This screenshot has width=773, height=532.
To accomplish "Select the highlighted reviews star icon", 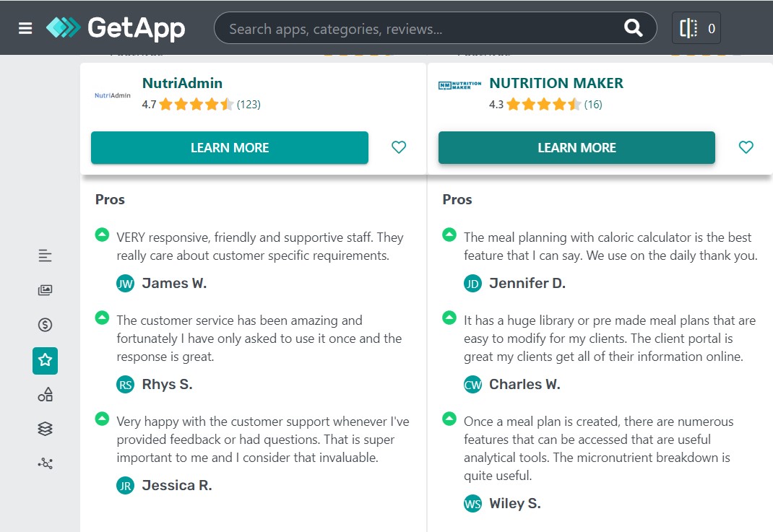I will 44,360.
